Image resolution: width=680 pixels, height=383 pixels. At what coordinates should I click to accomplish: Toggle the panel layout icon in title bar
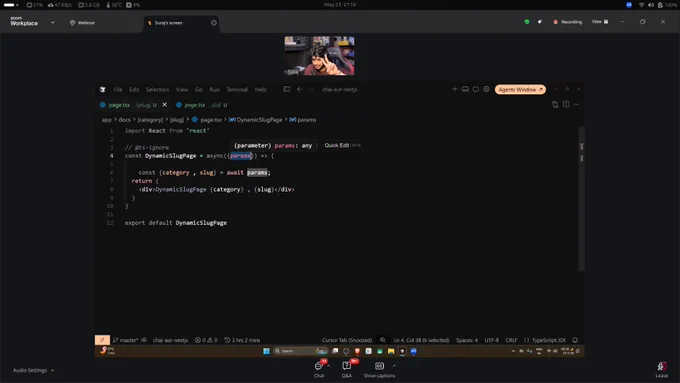coord(465,89)
